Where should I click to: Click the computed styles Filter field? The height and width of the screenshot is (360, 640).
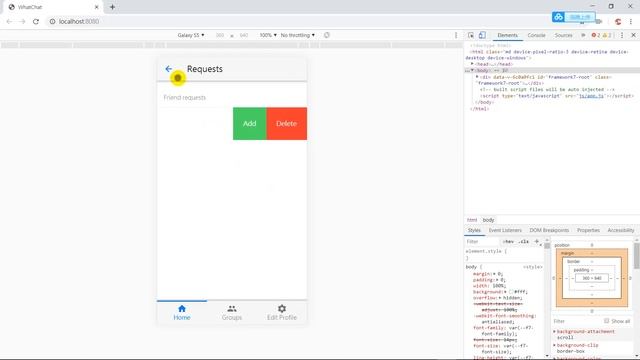(576, 321)
